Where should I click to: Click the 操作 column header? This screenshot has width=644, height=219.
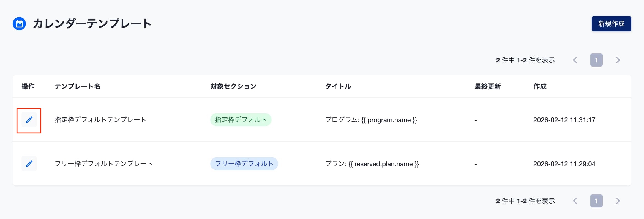tap(28, 86)
